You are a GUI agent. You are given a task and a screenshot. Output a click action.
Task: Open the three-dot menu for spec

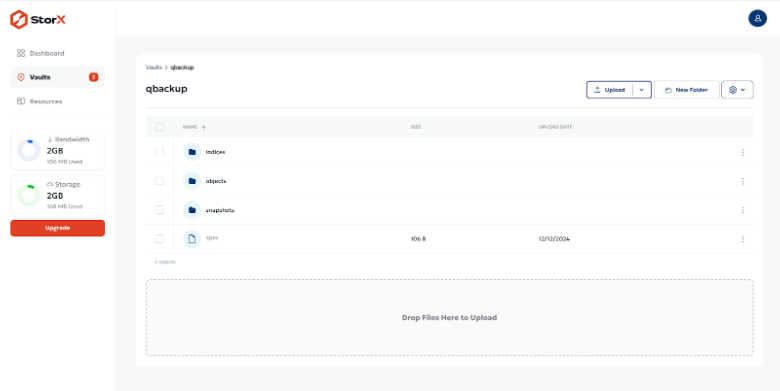point(743,239)
